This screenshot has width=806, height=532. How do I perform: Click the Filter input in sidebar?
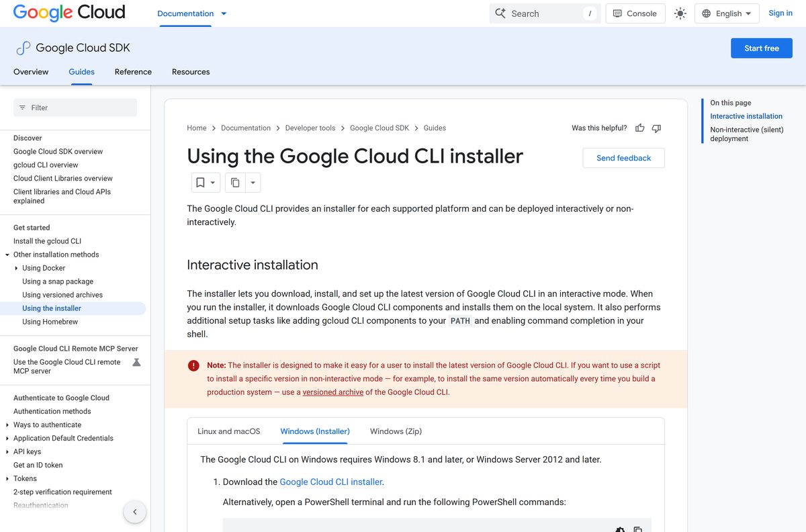(x=75, y=107)
